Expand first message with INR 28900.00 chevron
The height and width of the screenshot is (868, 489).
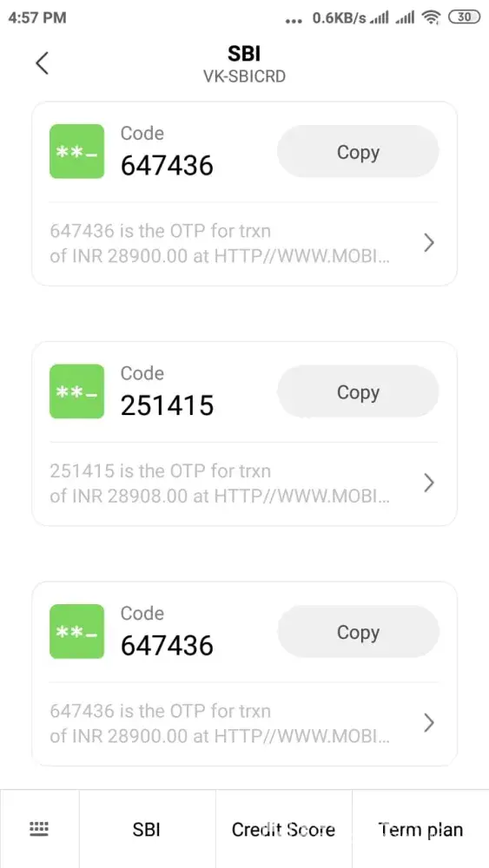[x=429, y=243]
